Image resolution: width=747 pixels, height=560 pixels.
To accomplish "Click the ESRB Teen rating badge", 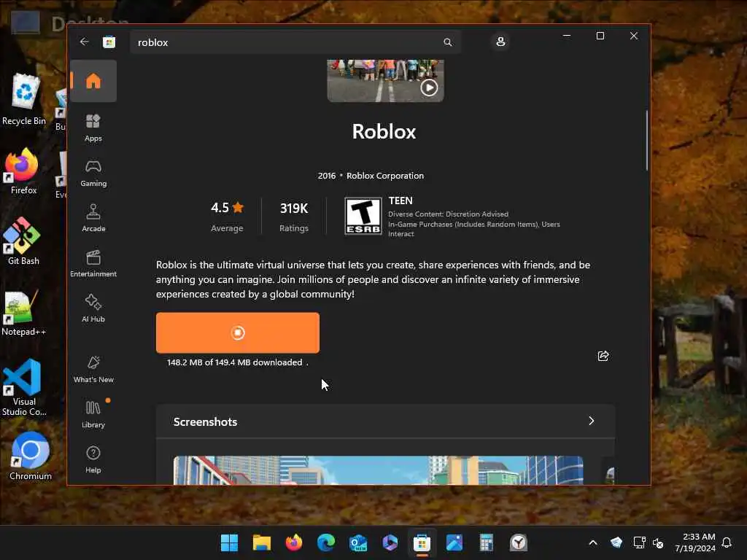I will 363,216.
